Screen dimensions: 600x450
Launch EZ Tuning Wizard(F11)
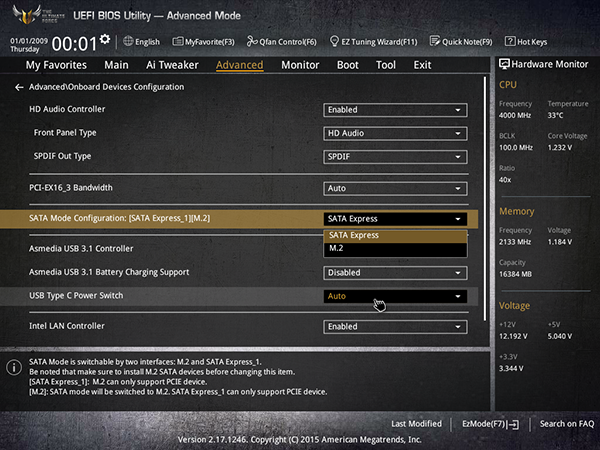(373, 42)
